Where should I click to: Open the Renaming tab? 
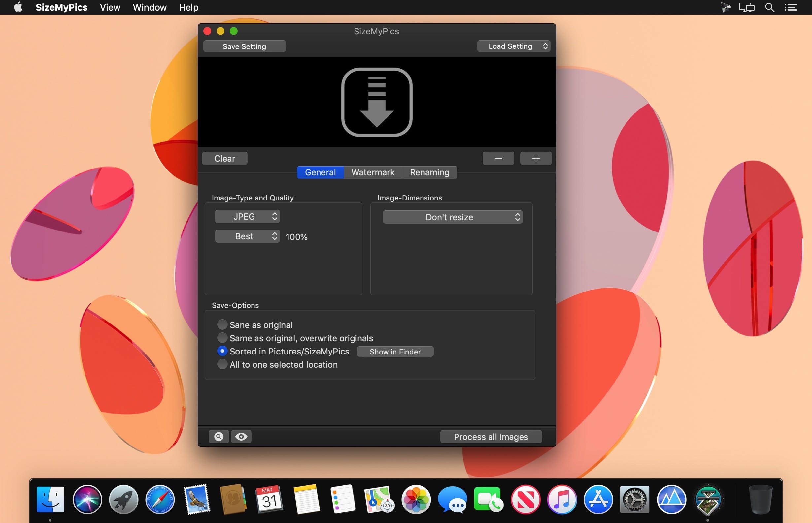point(429,172)
